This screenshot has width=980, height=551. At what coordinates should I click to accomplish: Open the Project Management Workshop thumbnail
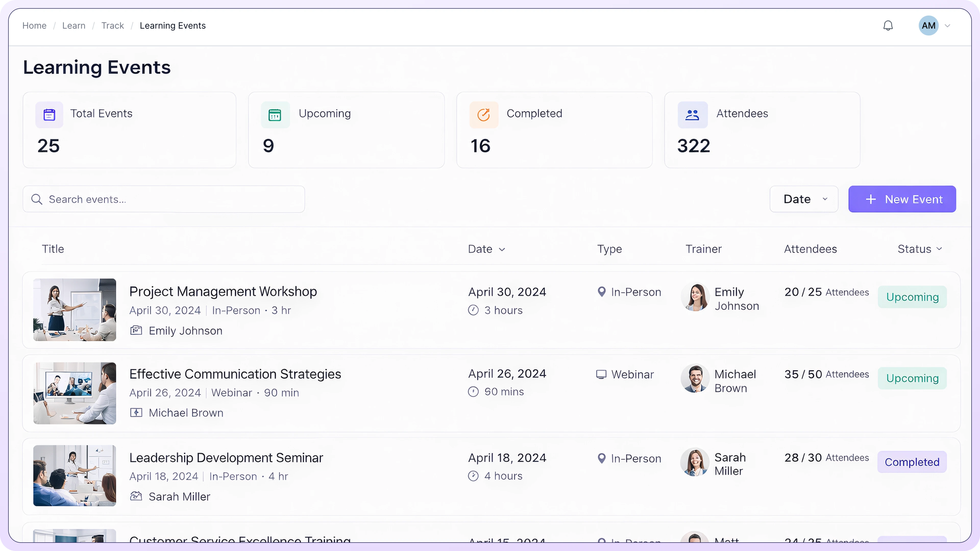pyautogui.click(x=75, y=309)
